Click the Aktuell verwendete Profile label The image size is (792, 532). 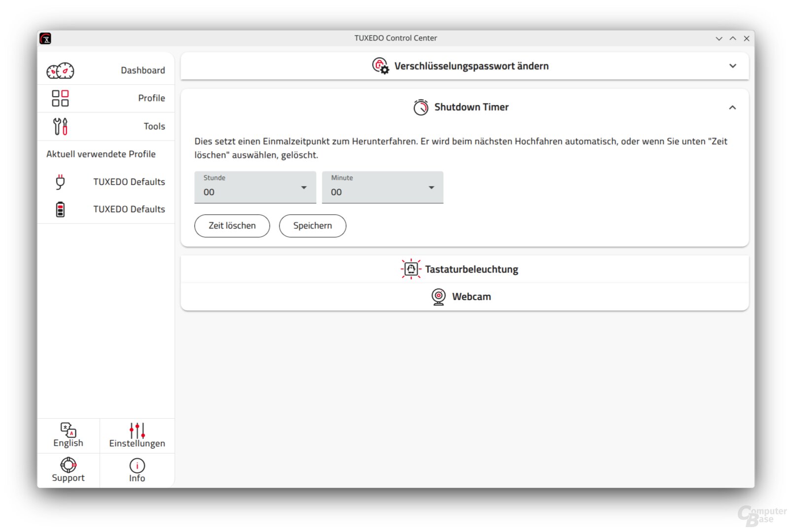[x=101, y=154]
